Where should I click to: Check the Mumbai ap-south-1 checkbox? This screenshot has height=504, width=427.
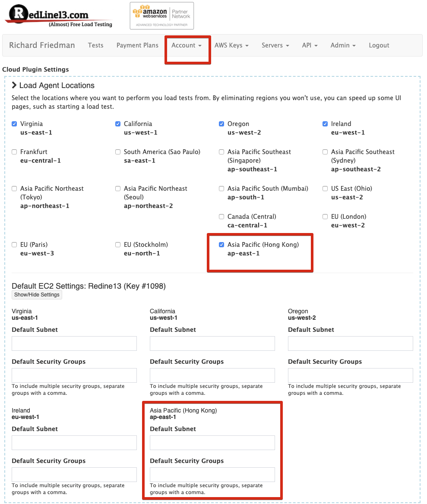click(x=221, y=189)
